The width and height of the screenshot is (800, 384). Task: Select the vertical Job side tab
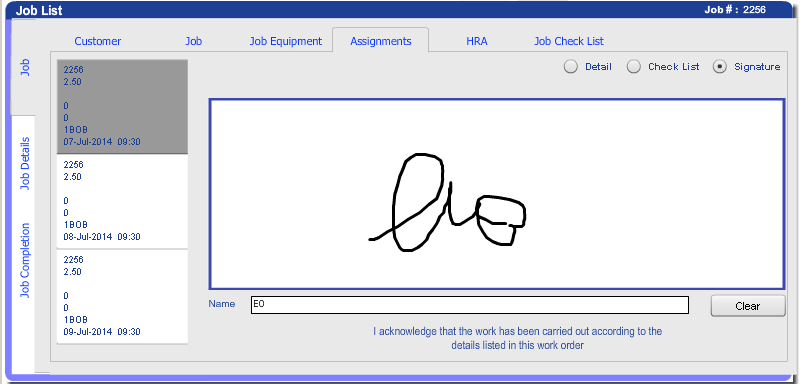[x=23, y=67]
